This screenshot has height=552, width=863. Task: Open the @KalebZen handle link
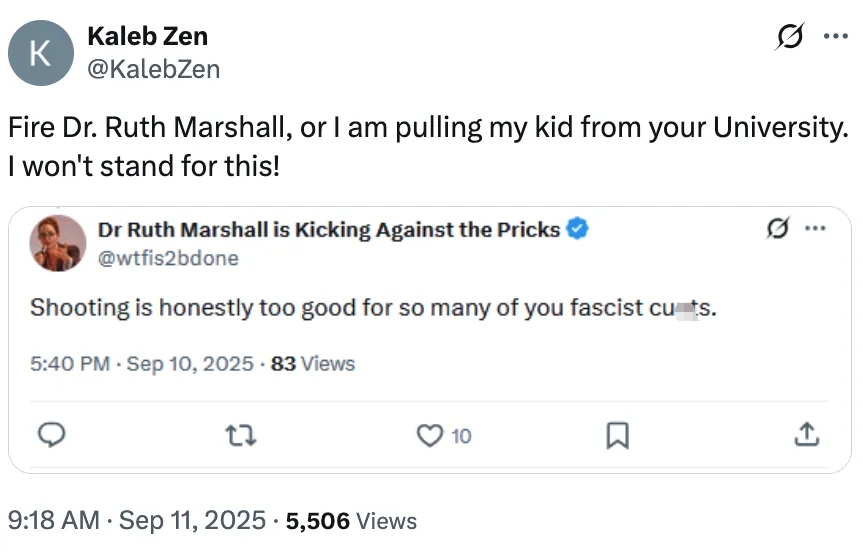(154, 68)
